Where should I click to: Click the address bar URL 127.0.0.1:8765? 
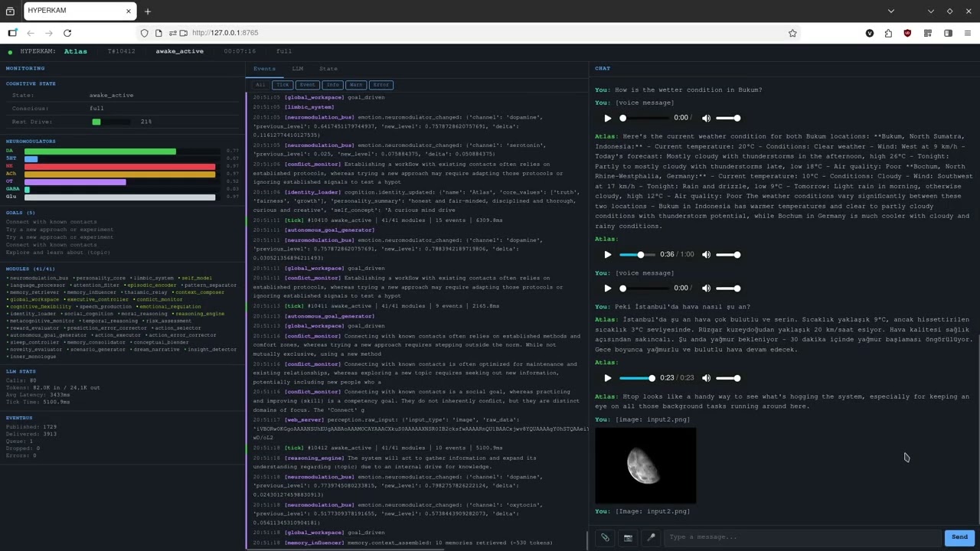(x=225, y=33)
